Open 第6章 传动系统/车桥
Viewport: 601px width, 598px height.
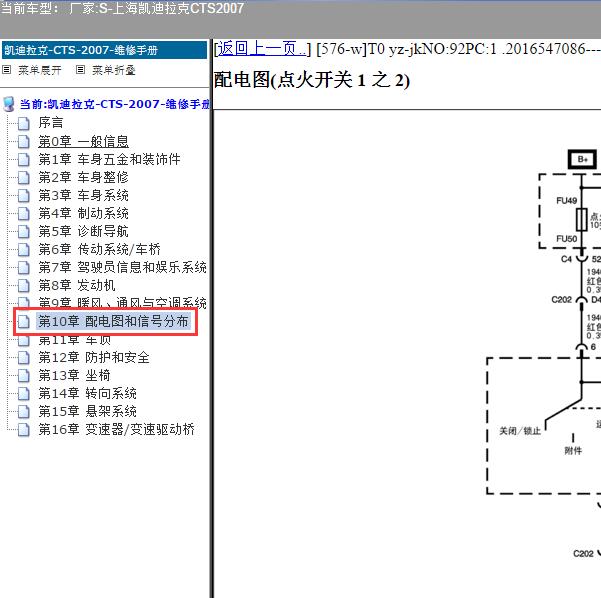pos(99,249)
